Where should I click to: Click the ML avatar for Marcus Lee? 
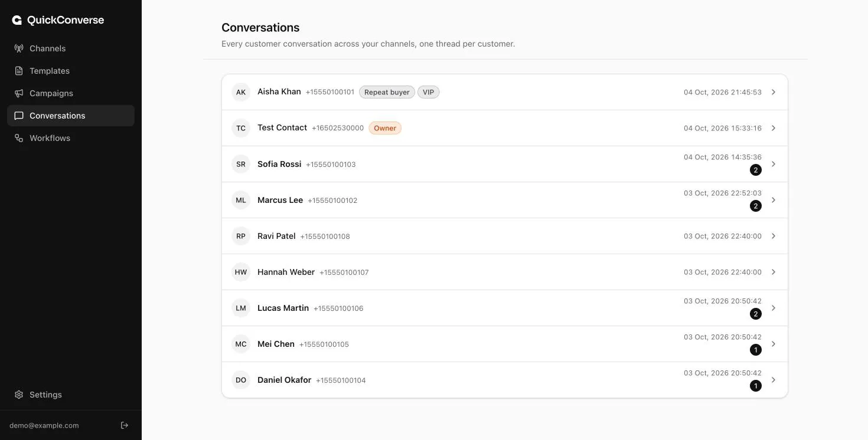tap(241, 200)
